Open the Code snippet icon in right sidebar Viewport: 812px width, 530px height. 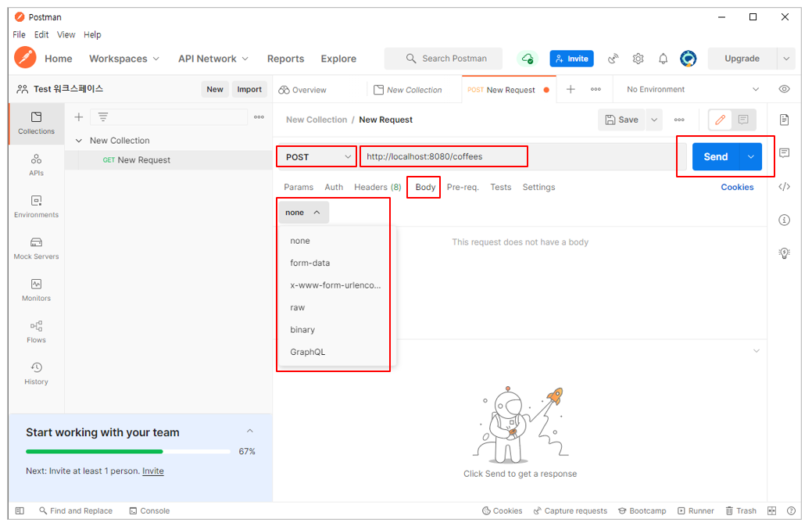(x=784, y=187)
